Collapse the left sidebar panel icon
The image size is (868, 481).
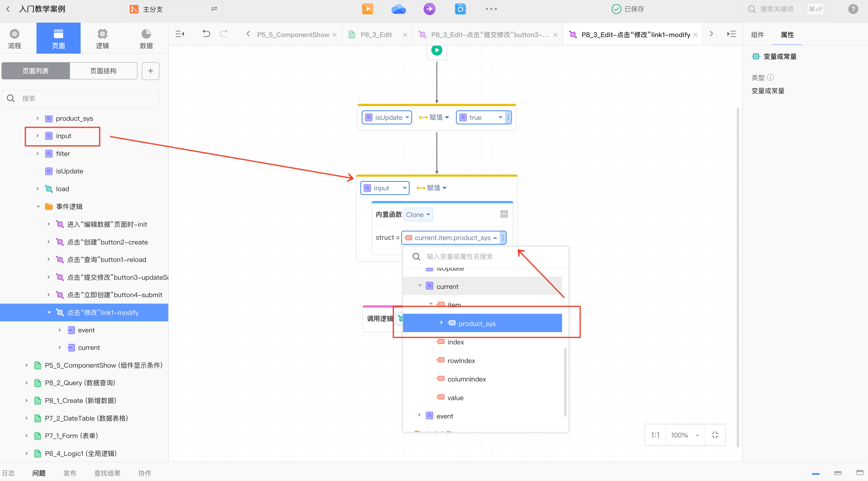[180, 34]
